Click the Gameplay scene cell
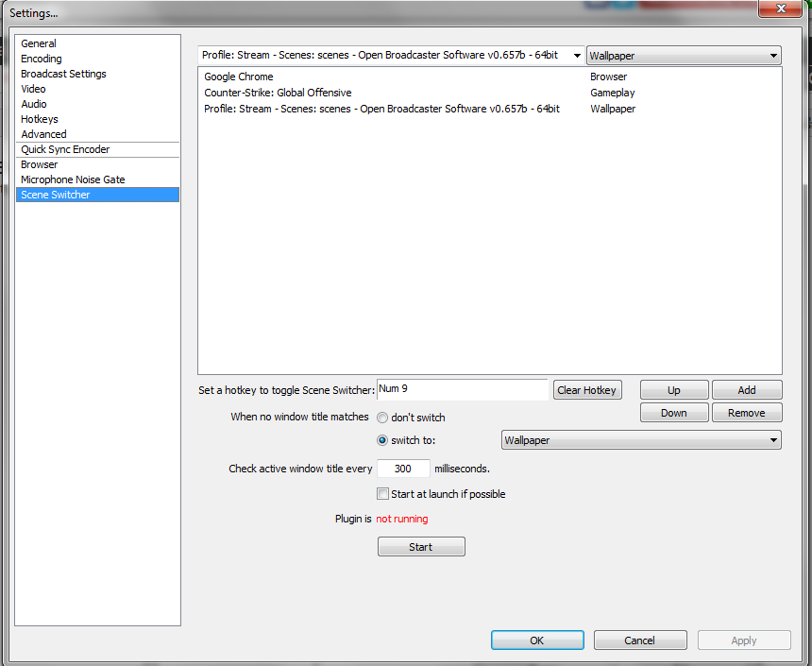Screen dimensions: 812x666 point(612,93)
